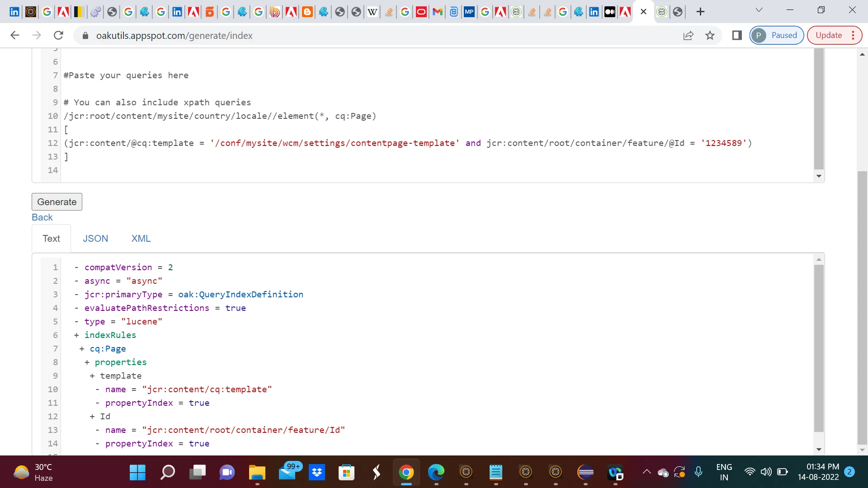The image size is (868, 488).
Task: Open Chrome's three-dot menu beside Update
Action: pos(853,35)
